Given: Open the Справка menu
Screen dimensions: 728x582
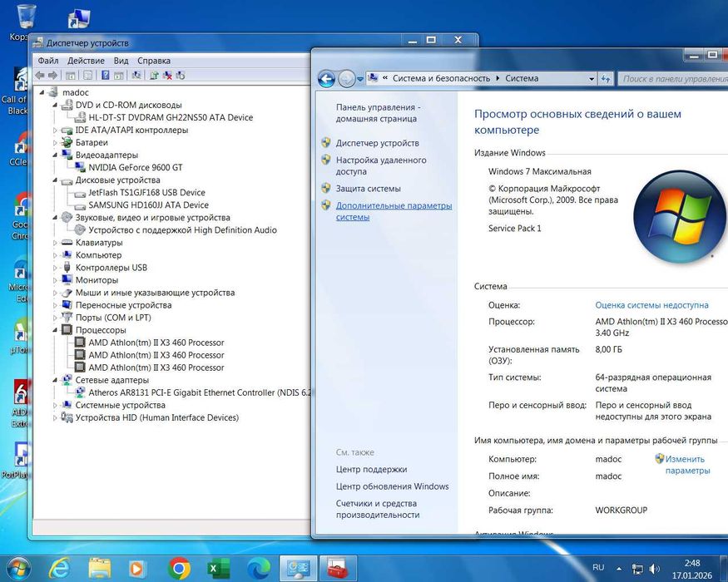Looking at the screenshot, I should click(154, 61).
